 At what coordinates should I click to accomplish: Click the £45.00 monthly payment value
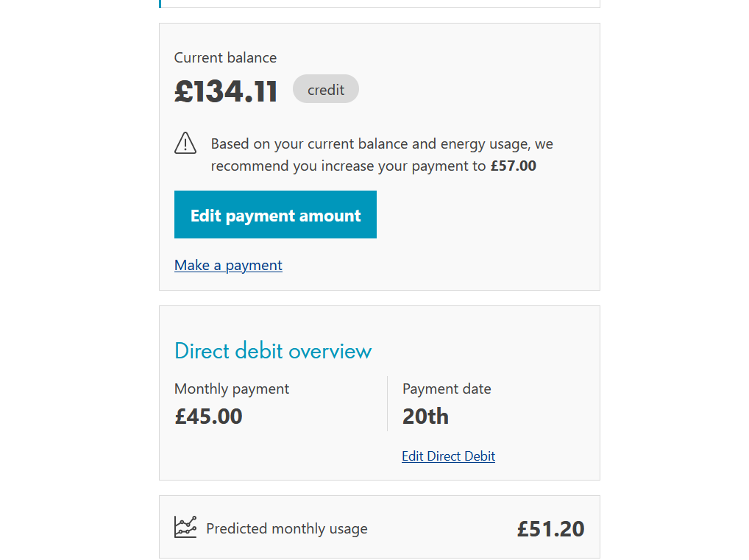pos(208,417)
